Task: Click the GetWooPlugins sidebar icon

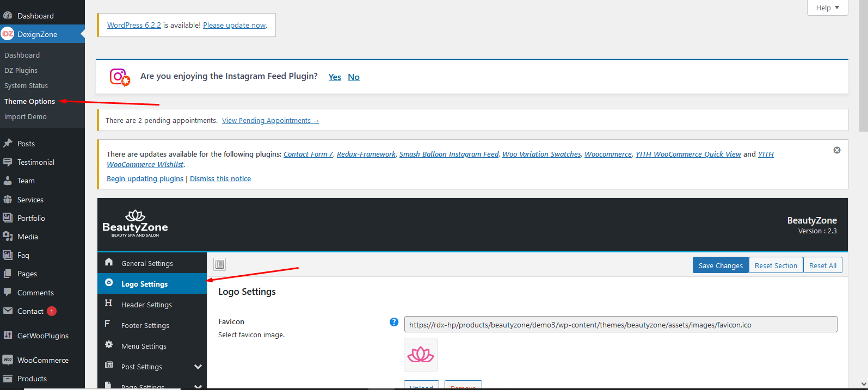Action: coord(8,336)
